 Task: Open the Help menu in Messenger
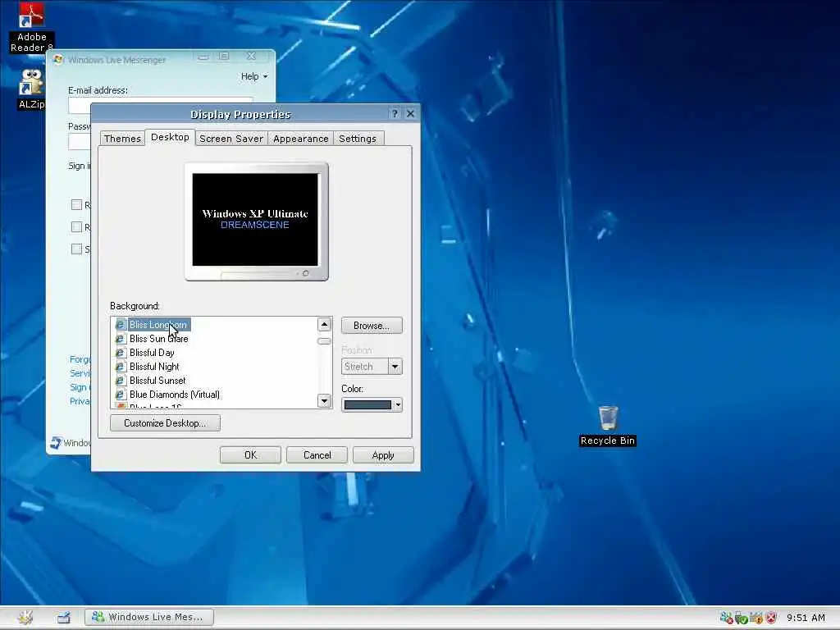coord(254,76)
